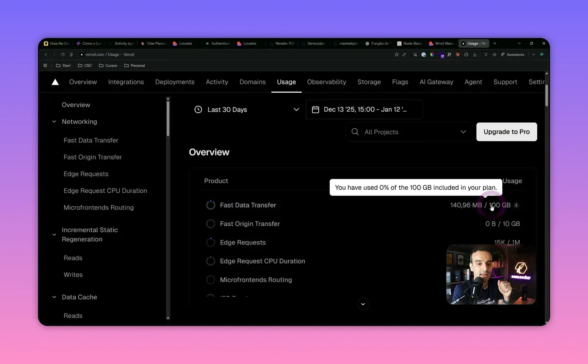Reload the page with the refresh icon

pos(63,54)
